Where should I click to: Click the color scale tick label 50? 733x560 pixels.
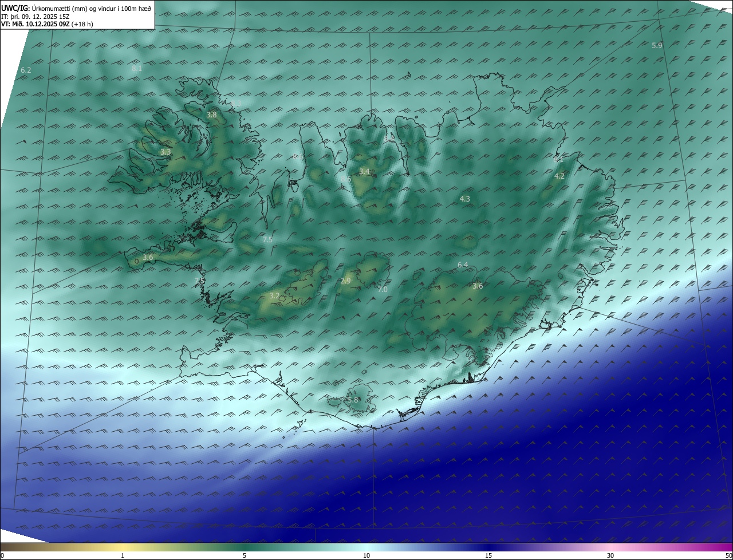tap(728, 555)
